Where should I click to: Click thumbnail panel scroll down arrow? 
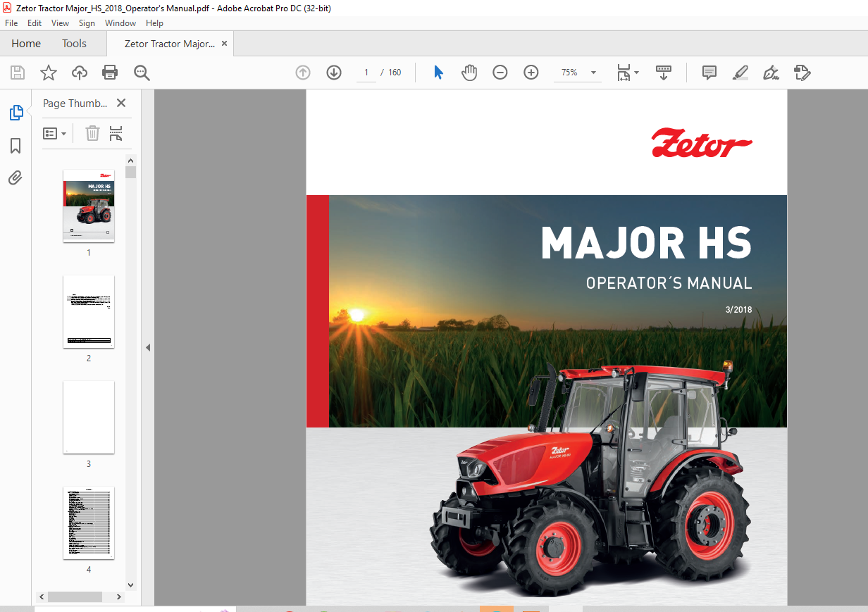pyautogui.click(x=131, y=585)
